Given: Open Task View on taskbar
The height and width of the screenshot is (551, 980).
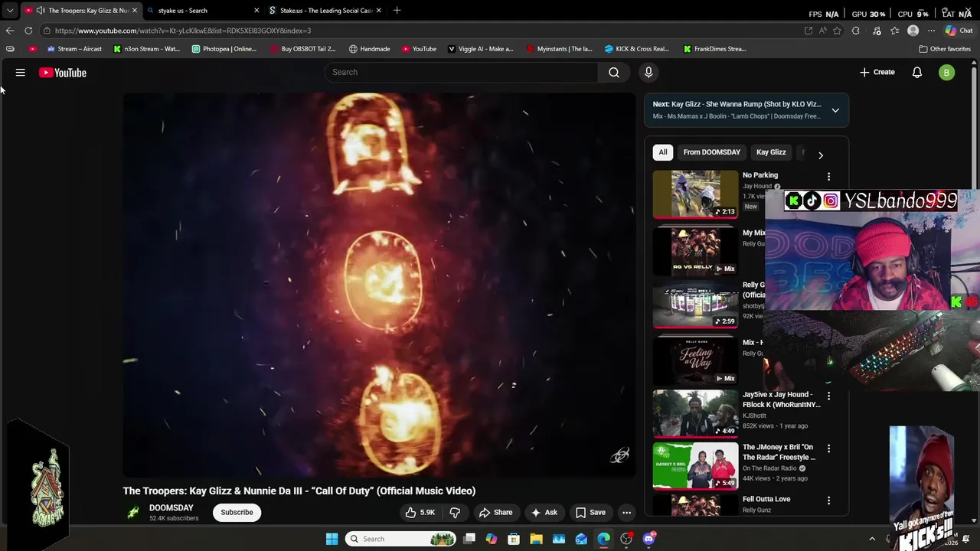Looking at the screenshot, I should tap(469, 539).
